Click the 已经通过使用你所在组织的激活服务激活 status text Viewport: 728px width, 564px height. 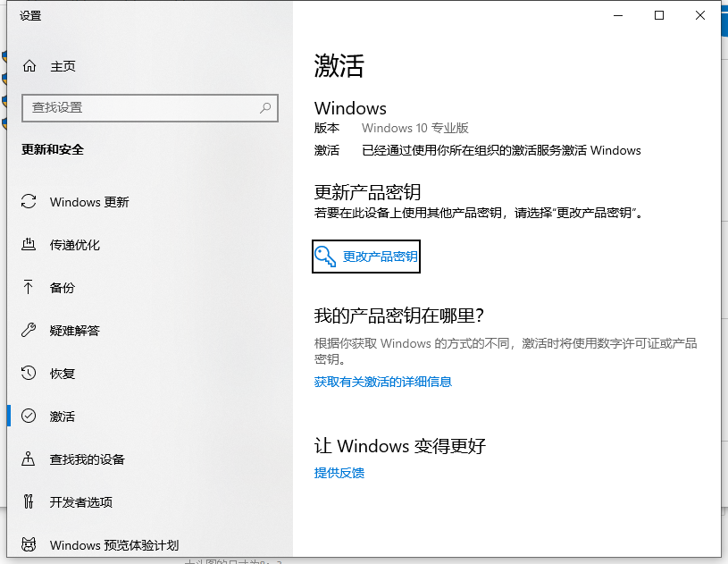point(501,150)
